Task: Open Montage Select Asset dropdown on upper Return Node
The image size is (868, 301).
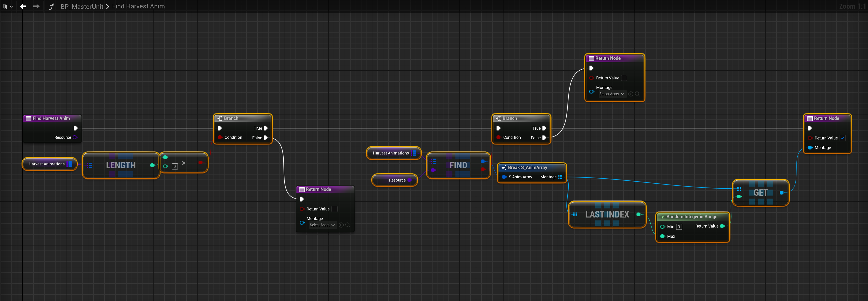Action: 612,94
